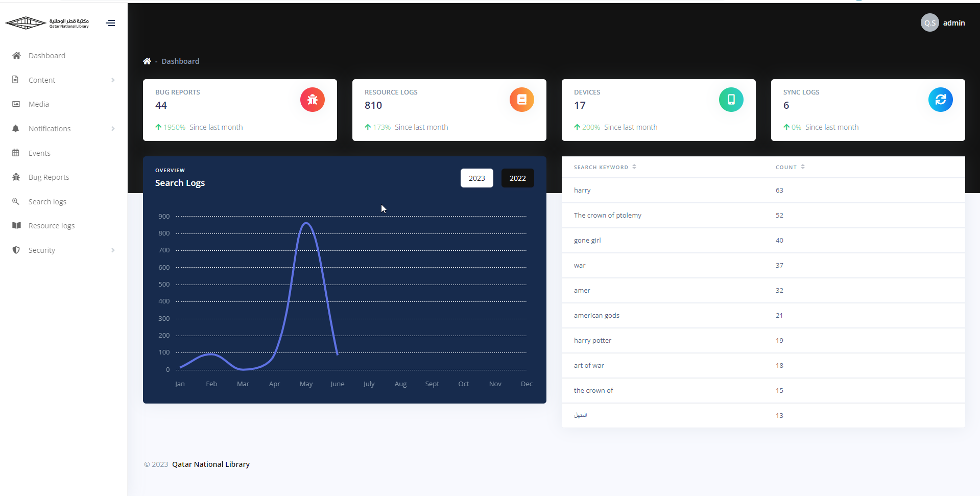Screen dimensions: 980x496
Task: Click the hamburger menu toggle icon
Action: tap(110, 23)
